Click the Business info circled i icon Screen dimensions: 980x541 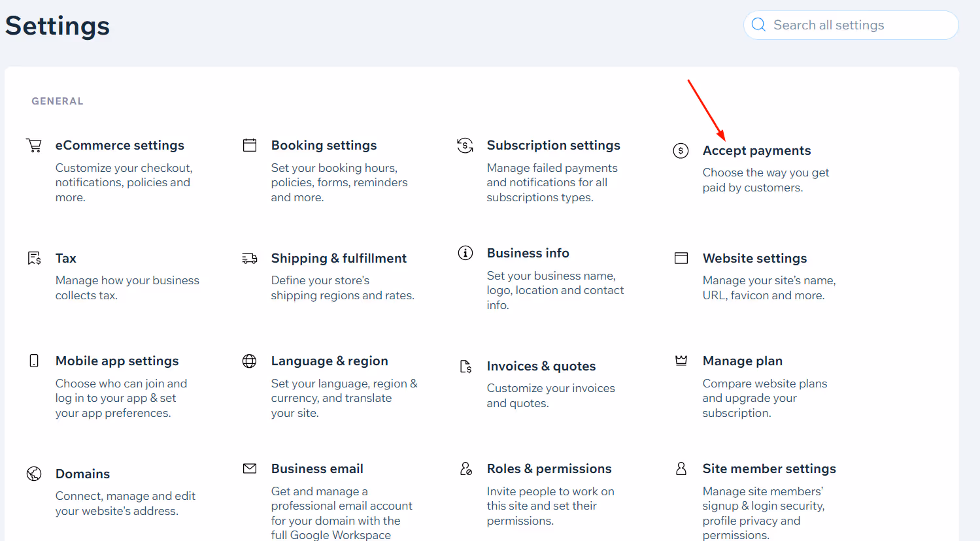click(x=465, y=253)
